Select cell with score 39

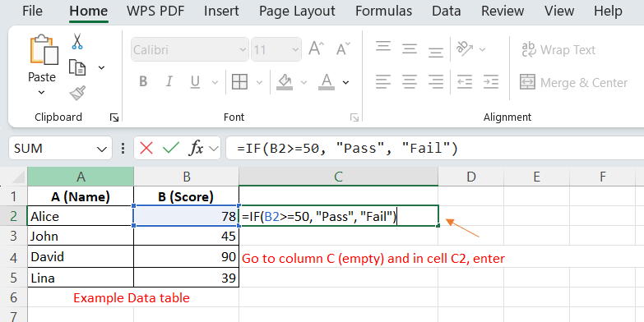tap(186, 278)
